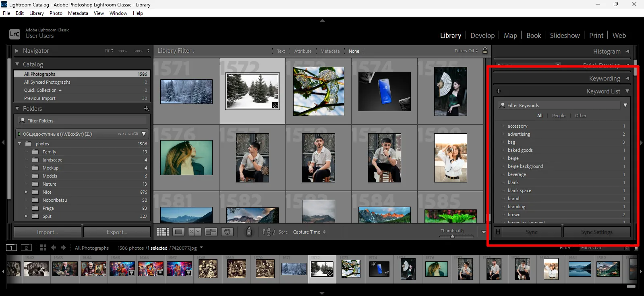Expand the Histogram panel
644x296 pixels.
click(x=627, y=51)
